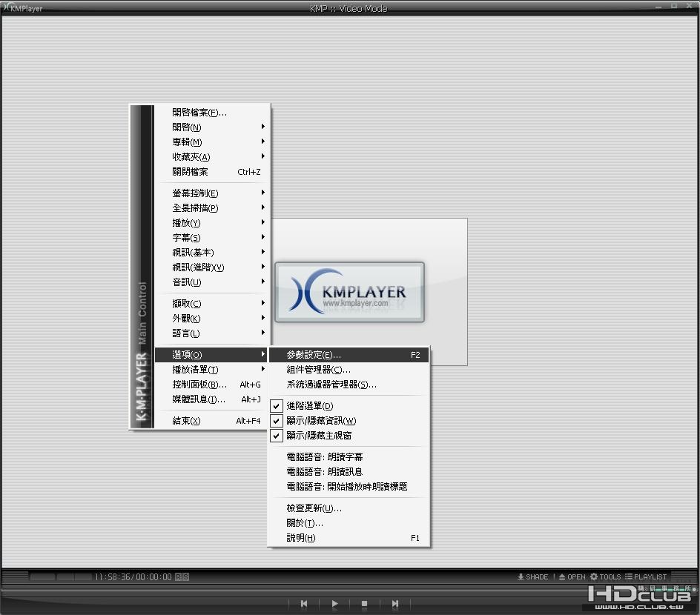This screenshot has height=615, width=700.
Task: Open 組件管理器(C)...
Action: click(x=349, y=369)
